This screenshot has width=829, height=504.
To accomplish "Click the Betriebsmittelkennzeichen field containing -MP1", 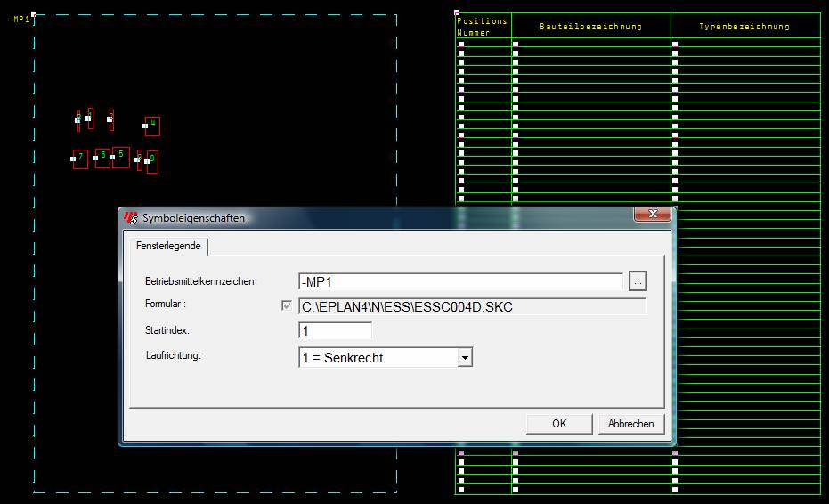I will 460,282.
